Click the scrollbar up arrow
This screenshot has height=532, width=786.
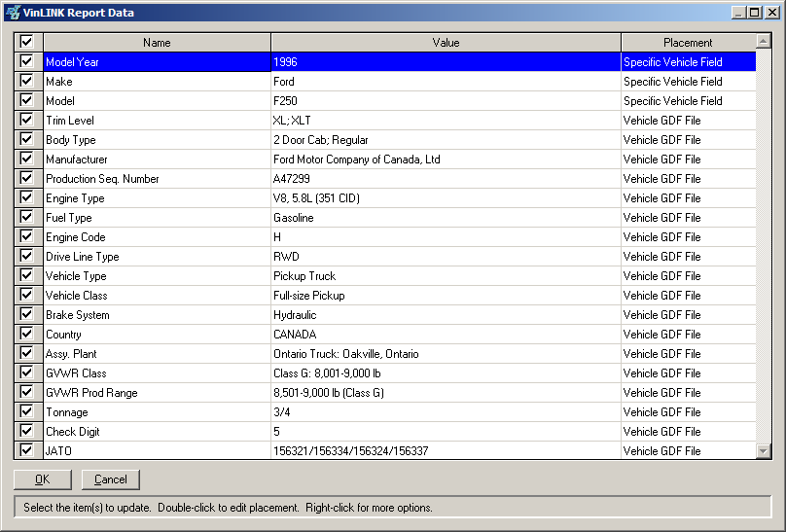click(x=764, y=42)
